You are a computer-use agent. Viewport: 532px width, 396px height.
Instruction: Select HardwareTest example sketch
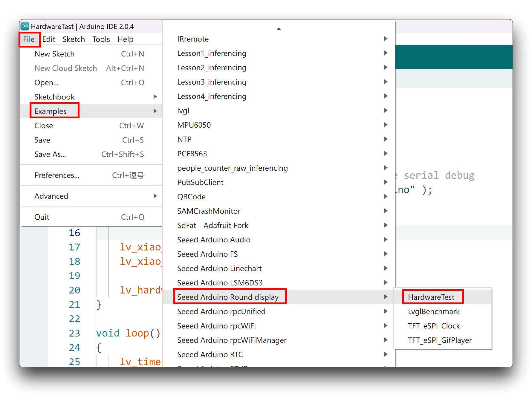click(x=443, y=297)
